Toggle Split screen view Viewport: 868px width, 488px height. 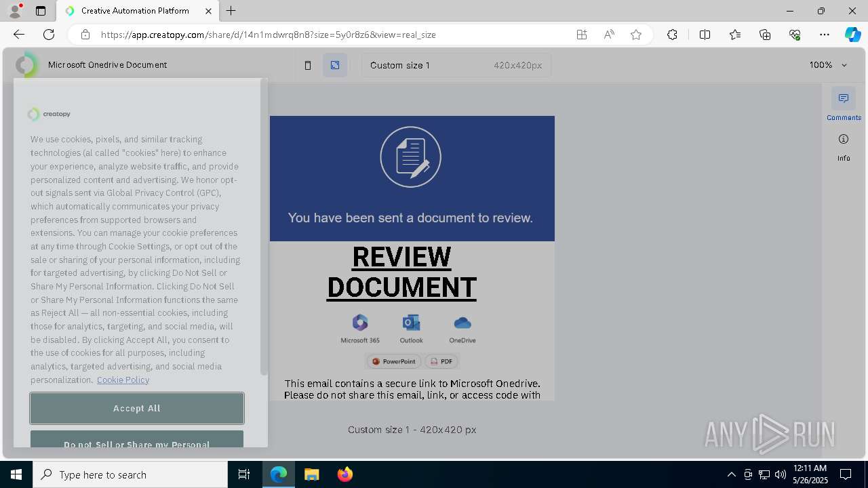[x=705, y=35]
